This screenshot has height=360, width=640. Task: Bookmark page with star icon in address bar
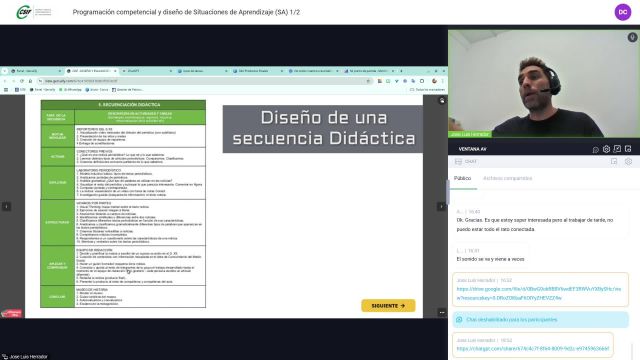click(x=368, y=81)
